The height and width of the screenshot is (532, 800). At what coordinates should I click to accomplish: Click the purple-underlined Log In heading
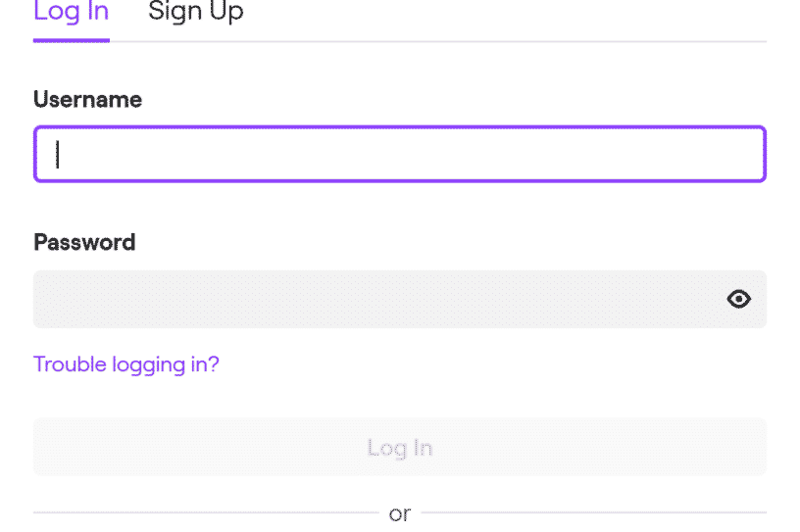(x=72, y=11)
